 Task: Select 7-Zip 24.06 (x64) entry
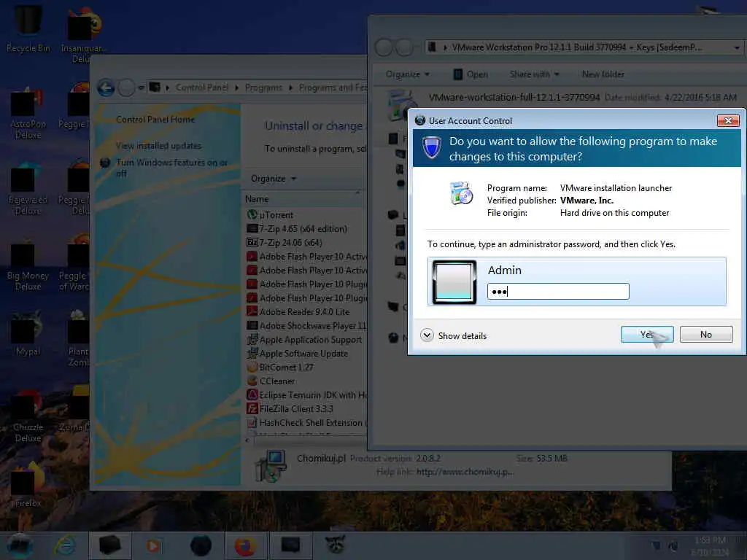pyautogui.click(x=290, y=242)
